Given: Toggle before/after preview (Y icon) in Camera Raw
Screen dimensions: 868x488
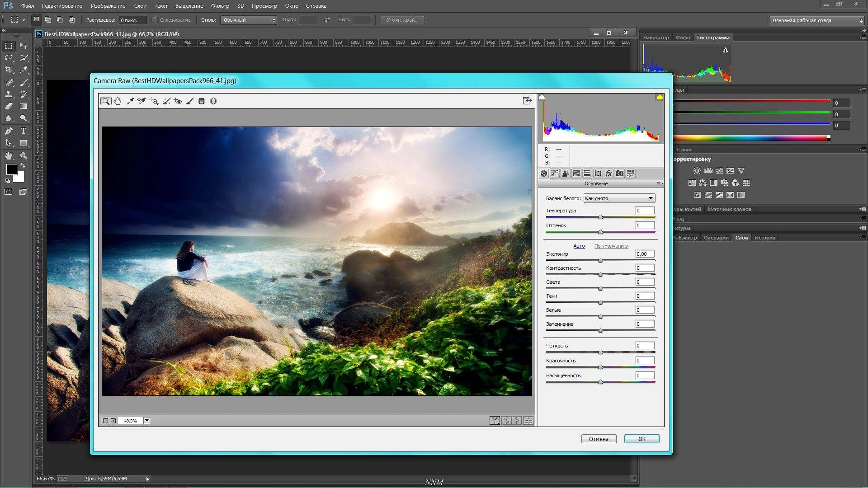Looking at the screenshot, I should pyautogui.click(x=495, y=421).
